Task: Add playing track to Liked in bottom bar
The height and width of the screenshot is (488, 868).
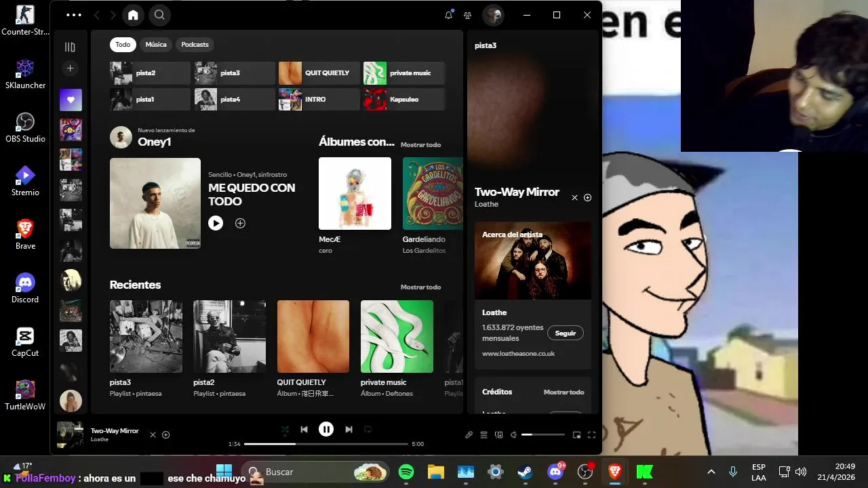Action: (165, 435)
